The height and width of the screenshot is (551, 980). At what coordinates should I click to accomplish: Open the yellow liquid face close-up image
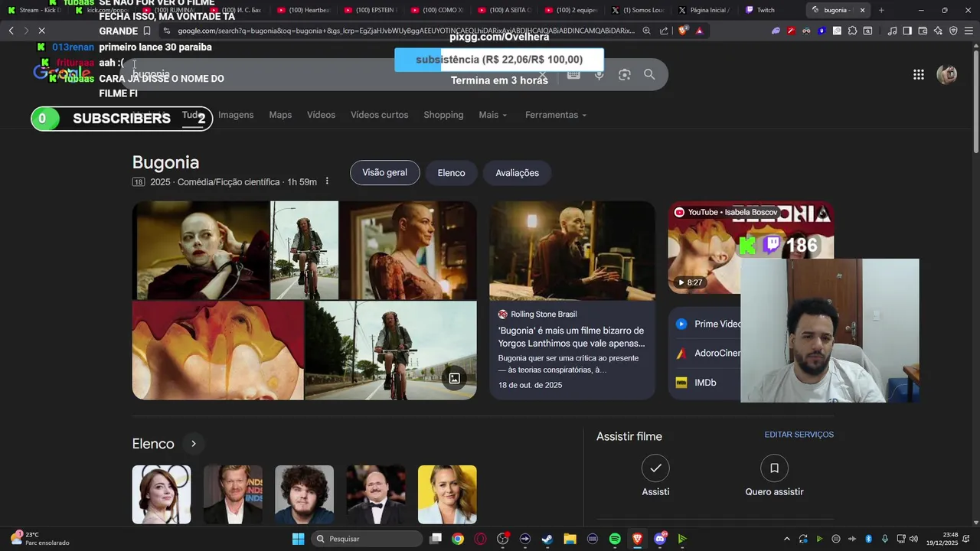point(217,350)
